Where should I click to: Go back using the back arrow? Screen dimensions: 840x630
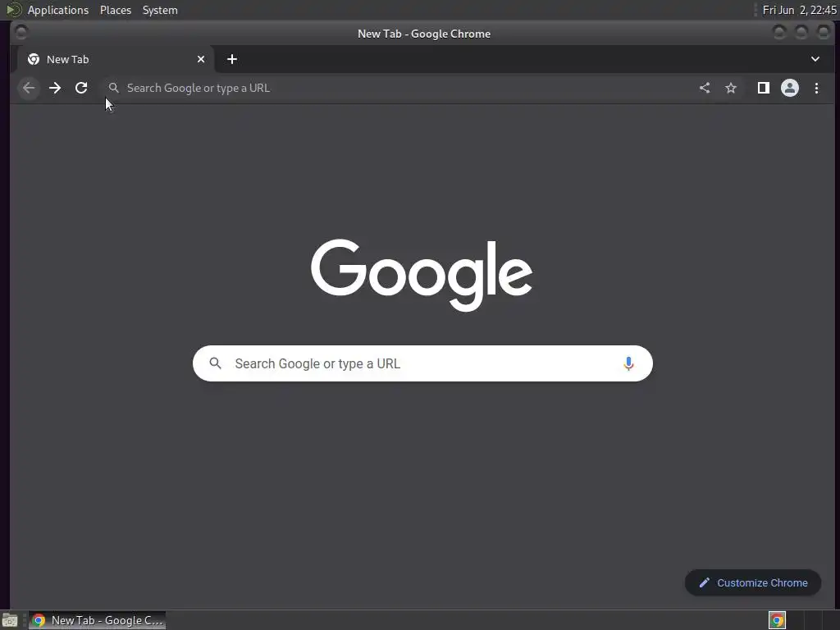29,88
